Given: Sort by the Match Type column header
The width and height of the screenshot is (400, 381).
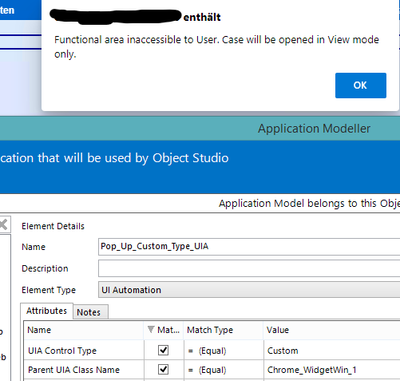Looking at the screenshot, I should pyautogui.click(x=223, y=330).
